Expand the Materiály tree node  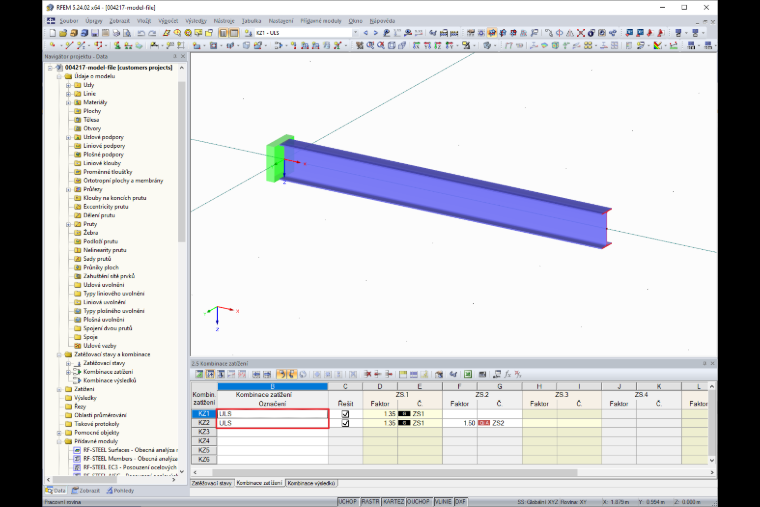68,103
